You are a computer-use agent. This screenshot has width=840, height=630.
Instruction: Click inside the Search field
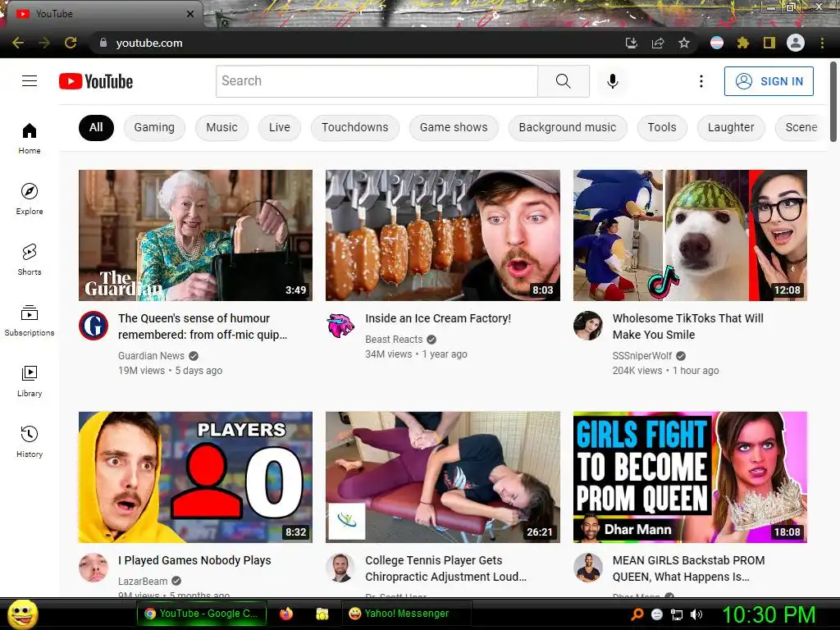pos(377,81)
